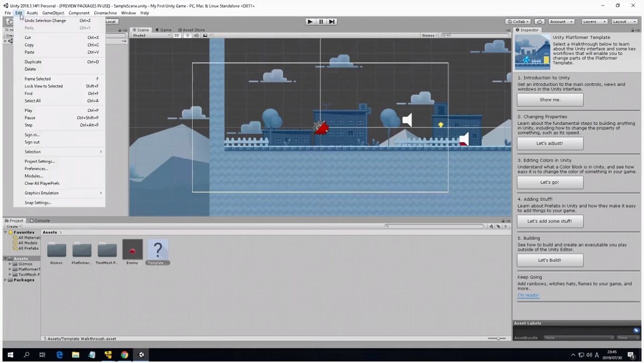
Task: Click the Step frame button
Action: (x=332, y=22)
